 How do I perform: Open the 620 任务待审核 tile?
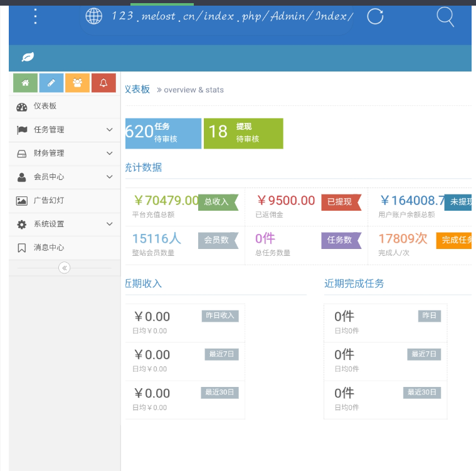163,134
